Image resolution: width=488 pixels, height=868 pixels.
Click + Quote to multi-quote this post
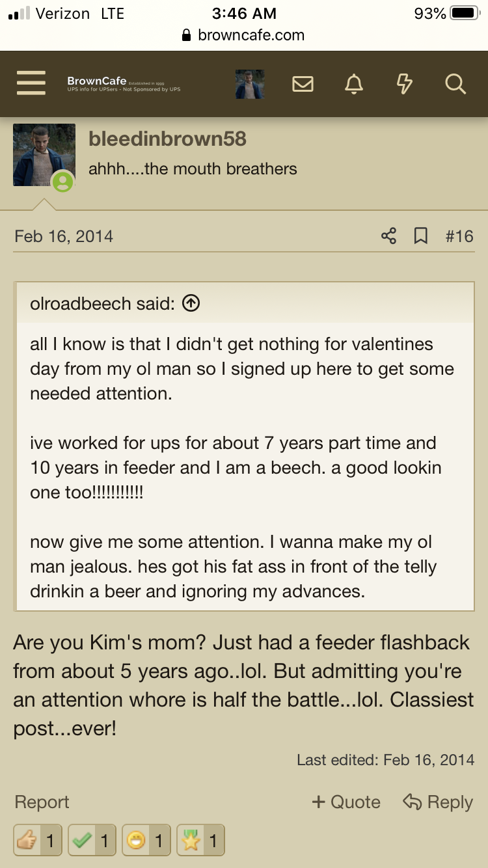346,802
